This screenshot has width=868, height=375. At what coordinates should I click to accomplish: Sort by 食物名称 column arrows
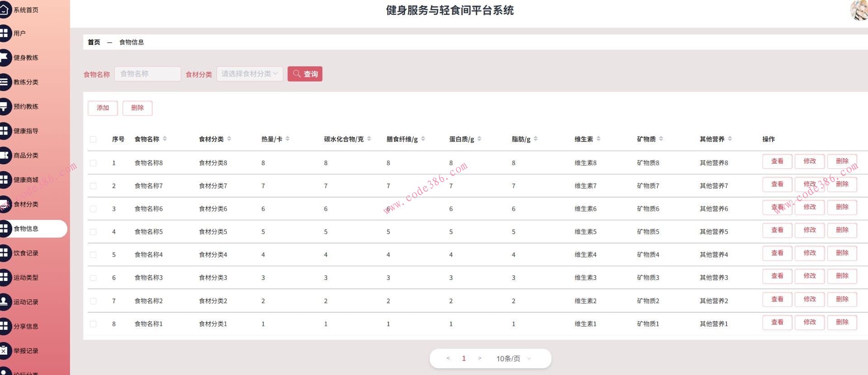[165, 139]
